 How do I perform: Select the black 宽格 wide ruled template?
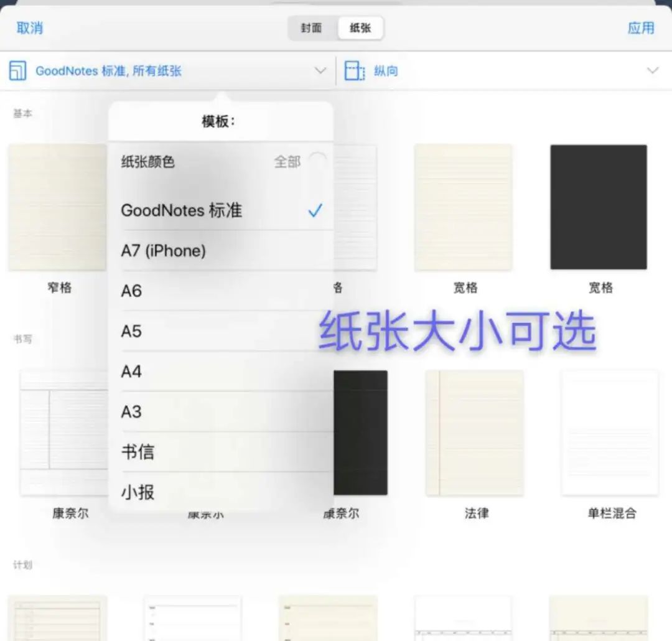coord(599,207)
